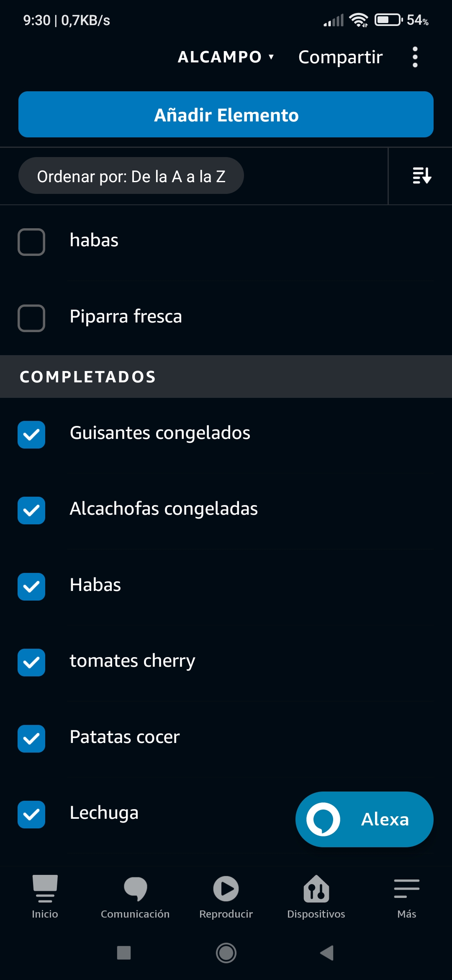The height and width of the screenshot is (980, 452).
Task: Expand the ALCAMPO list dropdown
Action: tap(226, 57)
